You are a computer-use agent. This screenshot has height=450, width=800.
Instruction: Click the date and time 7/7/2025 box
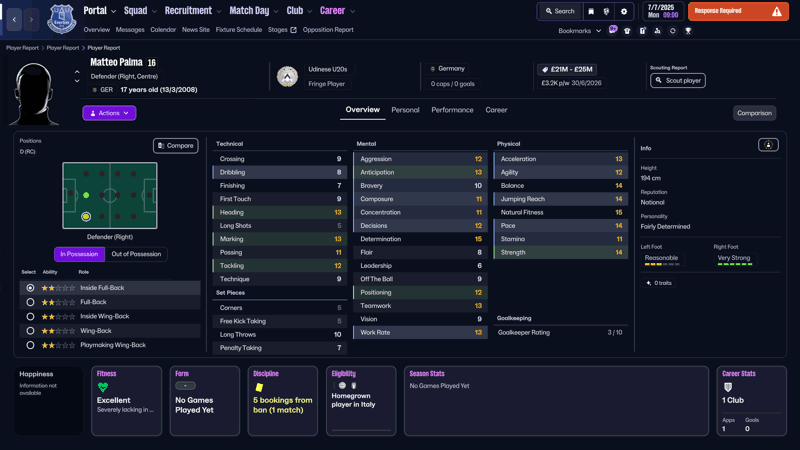coord(663,11)
